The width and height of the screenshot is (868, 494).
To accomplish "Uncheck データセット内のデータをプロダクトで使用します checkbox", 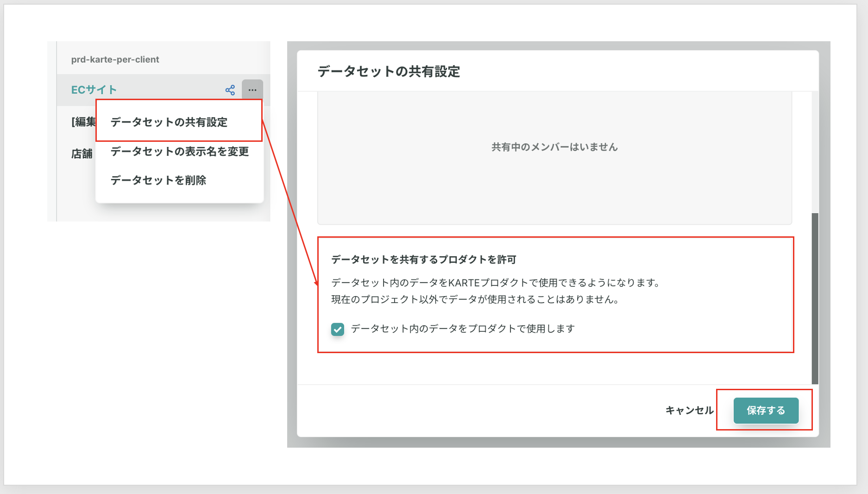I will pyautogui.click(x=338, y=329).
